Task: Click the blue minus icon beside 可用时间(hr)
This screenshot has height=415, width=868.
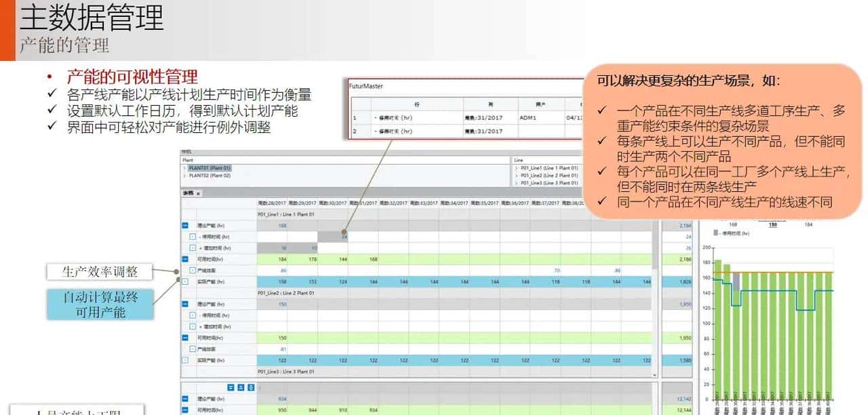Action: point(184,259)
